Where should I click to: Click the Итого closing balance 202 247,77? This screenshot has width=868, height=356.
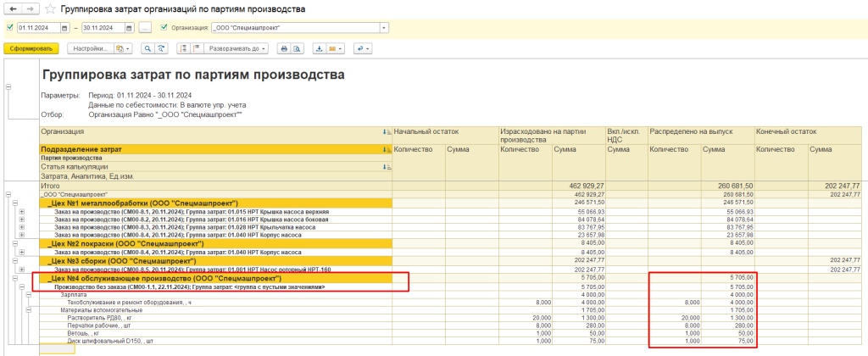point(843,186)
